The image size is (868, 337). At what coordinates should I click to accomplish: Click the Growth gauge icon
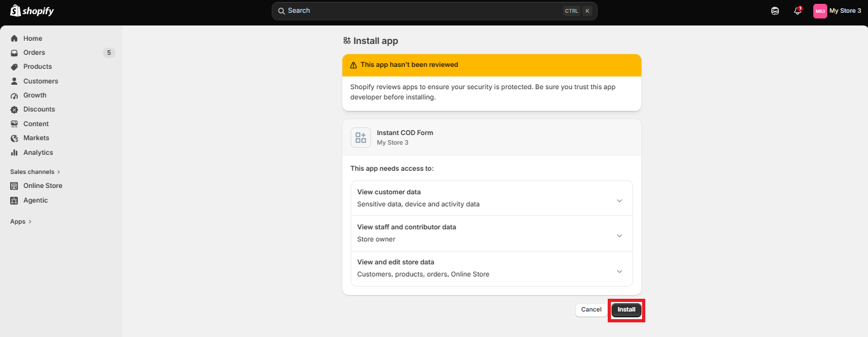point(15,95)
